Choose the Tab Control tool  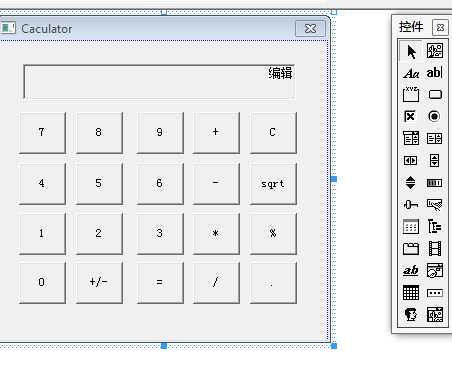click(x=411, y=249)
